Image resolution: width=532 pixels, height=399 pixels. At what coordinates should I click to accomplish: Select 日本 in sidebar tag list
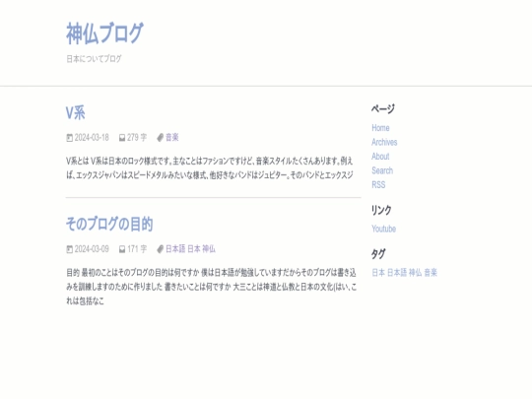[x=378, y=273]
